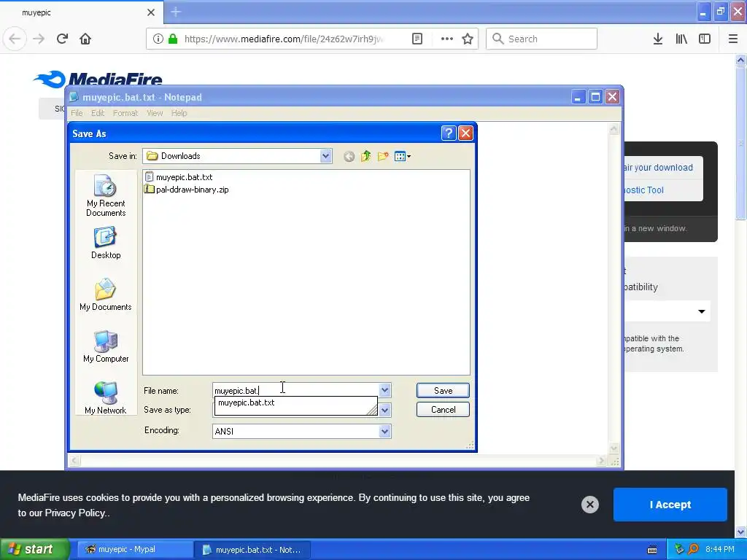Close the muyepic browser tab
Image resolution: width=747 pixels, height=560 pixels.
(x=151, y=12)
